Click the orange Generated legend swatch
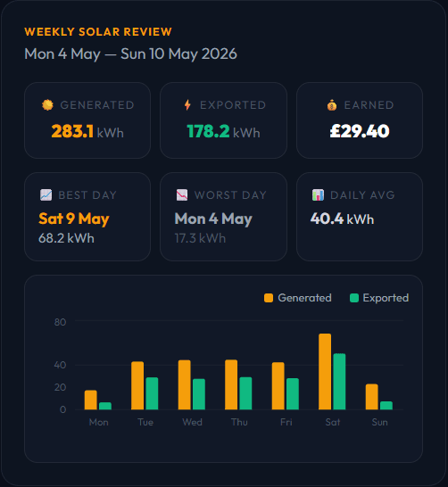448x487 pixels. [269, 298]
